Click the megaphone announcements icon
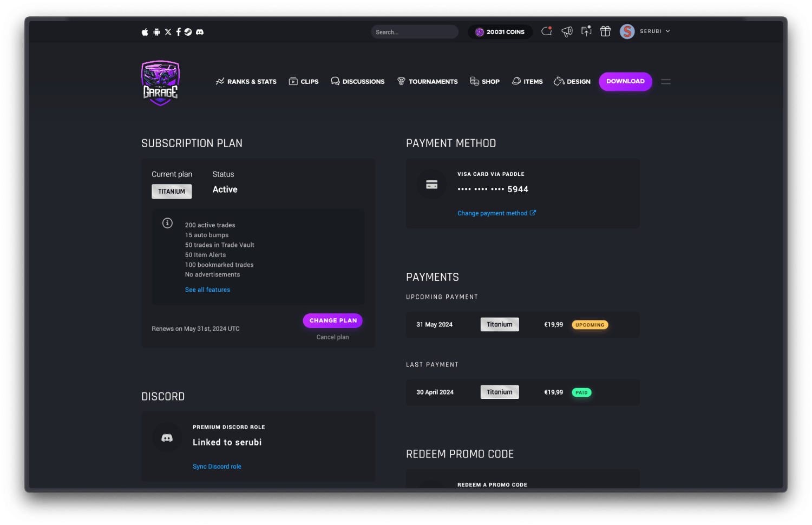The height and width of the screenshot is (525, 812). tap(567, 32)
